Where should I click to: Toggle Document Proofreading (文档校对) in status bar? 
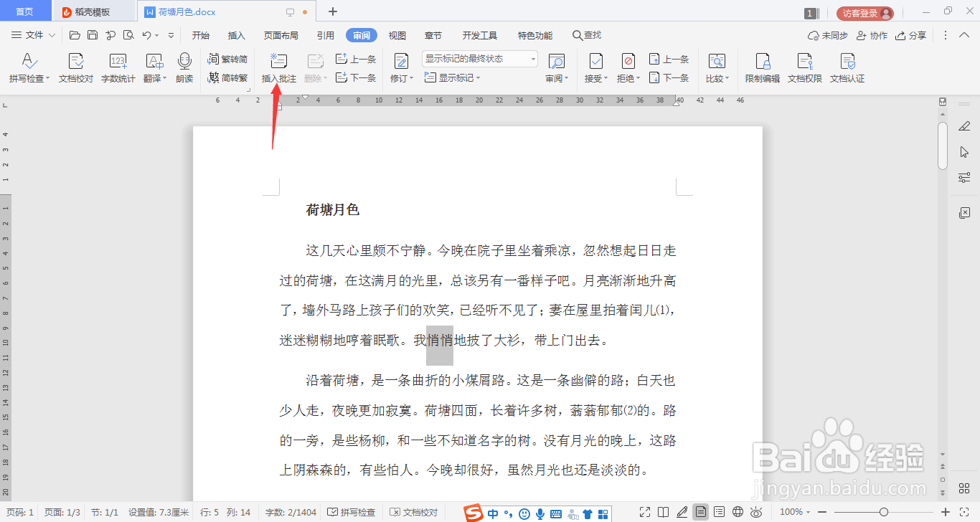(x=414, y=512)
